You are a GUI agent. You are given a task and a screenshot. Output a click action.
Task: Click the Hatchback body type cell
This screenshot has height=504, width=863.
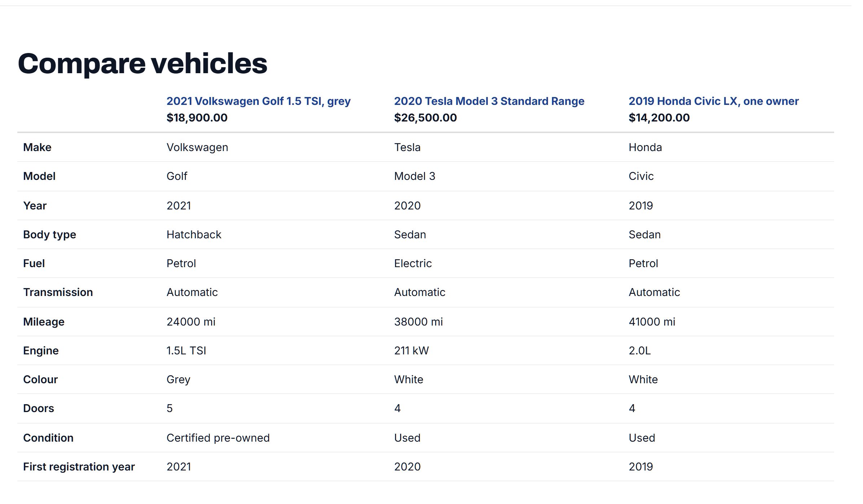tap(194, 235)
